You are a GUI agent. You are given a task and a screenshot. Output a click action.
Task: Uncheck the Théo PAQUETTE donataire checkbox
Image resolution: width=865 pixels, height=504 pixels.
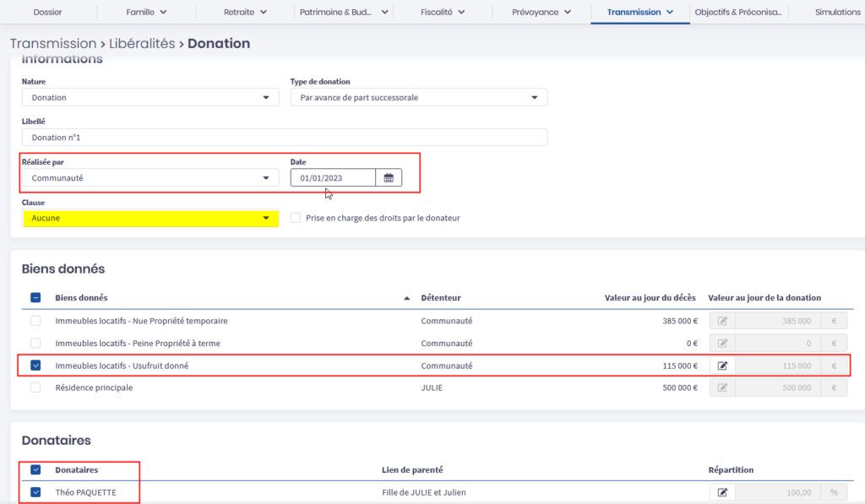pyautogui.click(x=35, y=492)
